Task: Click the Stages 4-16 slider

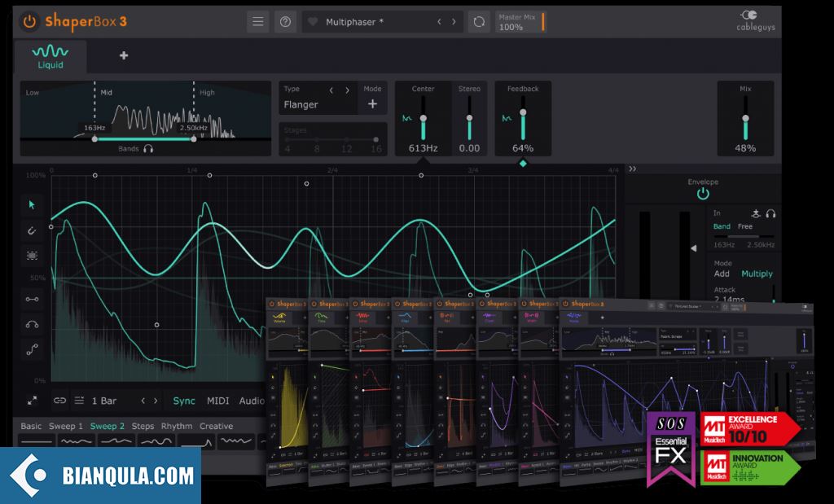Action: pyautogui.click(x=332, y=139)
